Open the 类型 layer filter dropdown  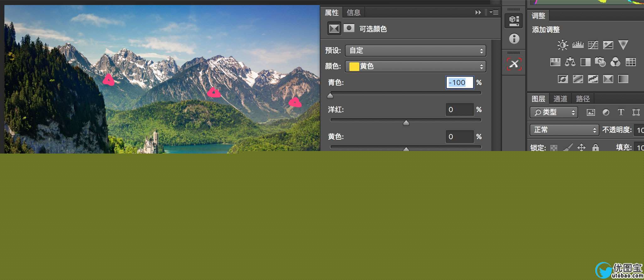point(554,112)
